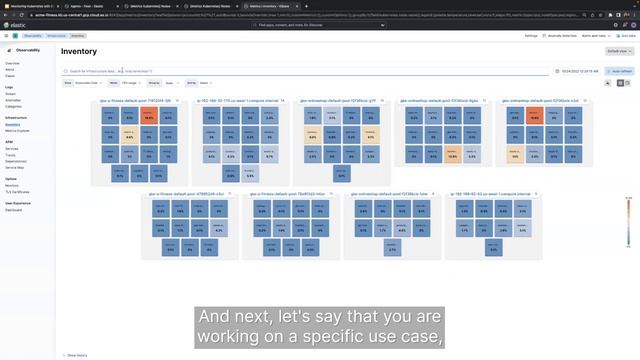Open the newsfeed icon in Elastic header
The height and width of the screenshot is (360, 640).
point(625,25)
